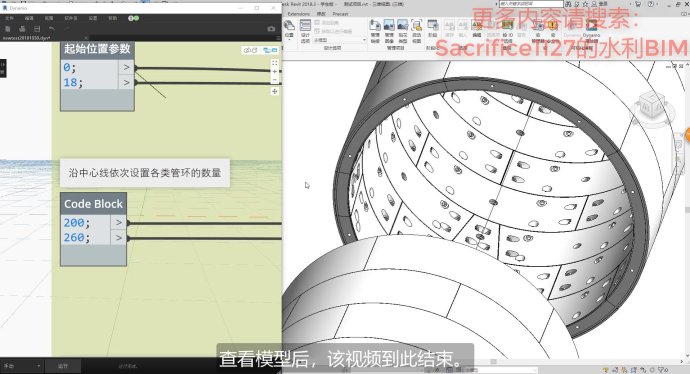
Task: Click the favorites star icon in Revit title bar
Action: [585, 4]
